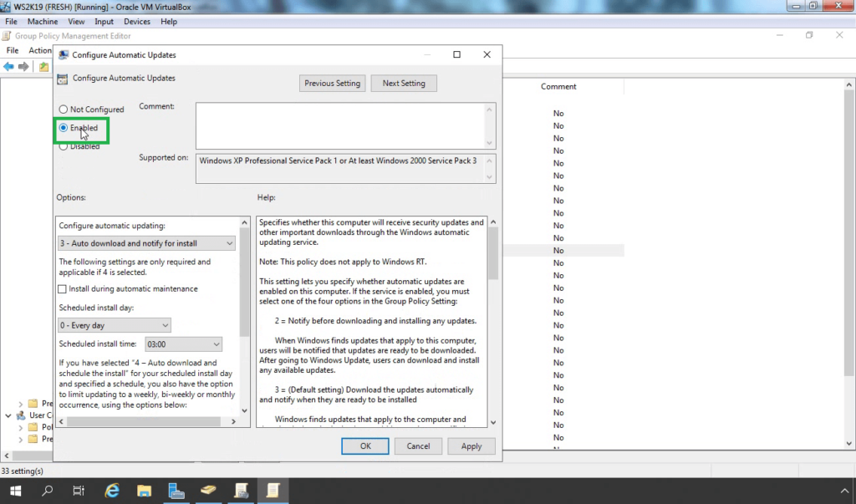The image size is (856, 504).
Task: Click the gray Forward arrow in the toolbar
Action: 23,67
